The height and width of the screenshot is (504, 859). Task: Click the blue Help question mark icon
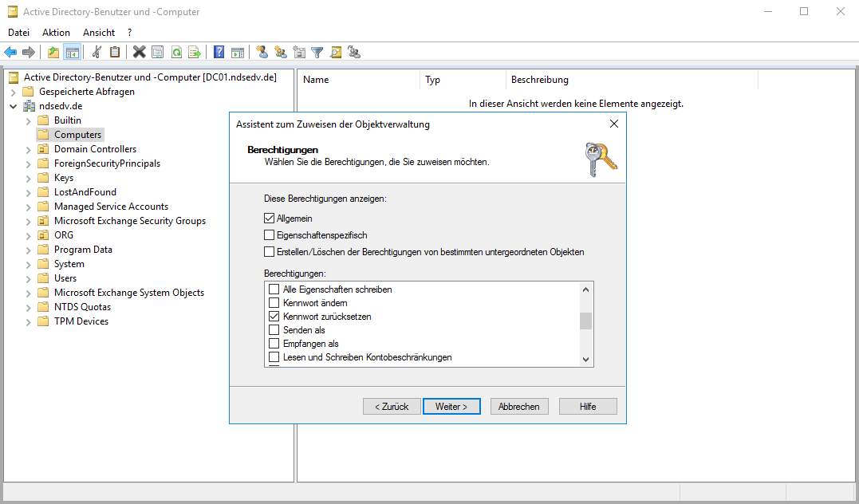[x=219, y=53]
